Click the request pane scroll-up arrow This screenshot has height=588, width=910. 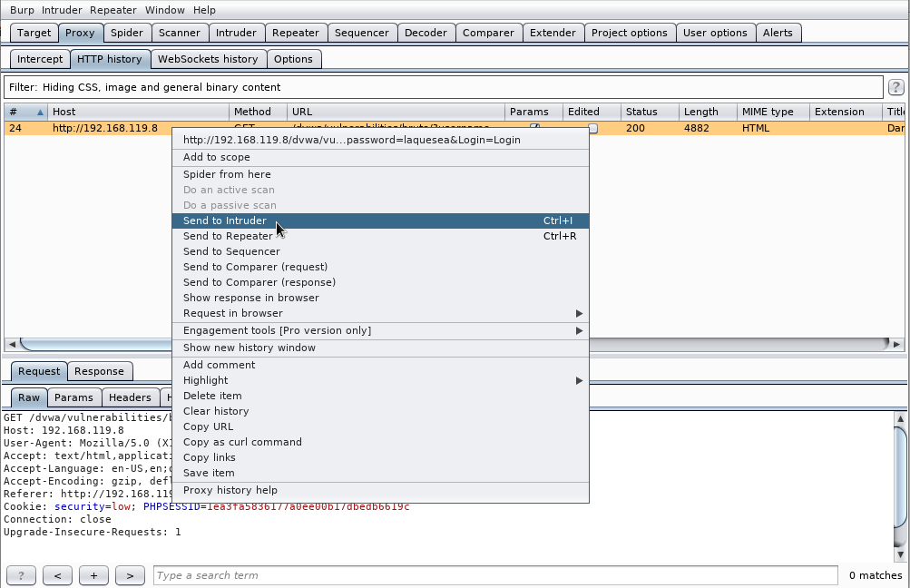(900, 418)
